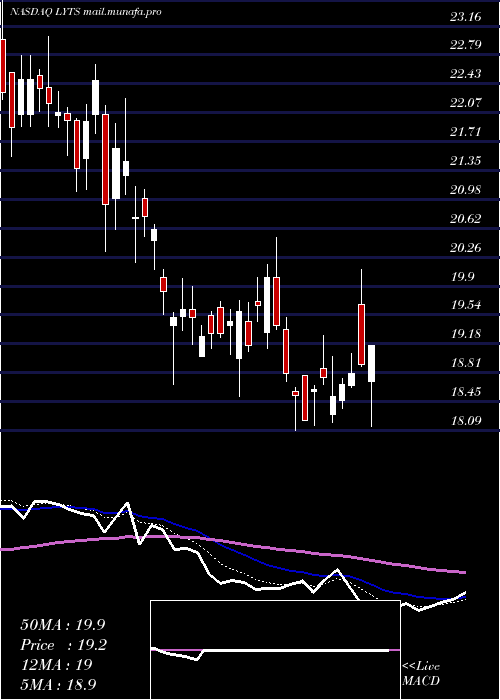Click the 18.09 price axis label
The image size is (500, 700).
pyautogui.click(x=466, y=421)
